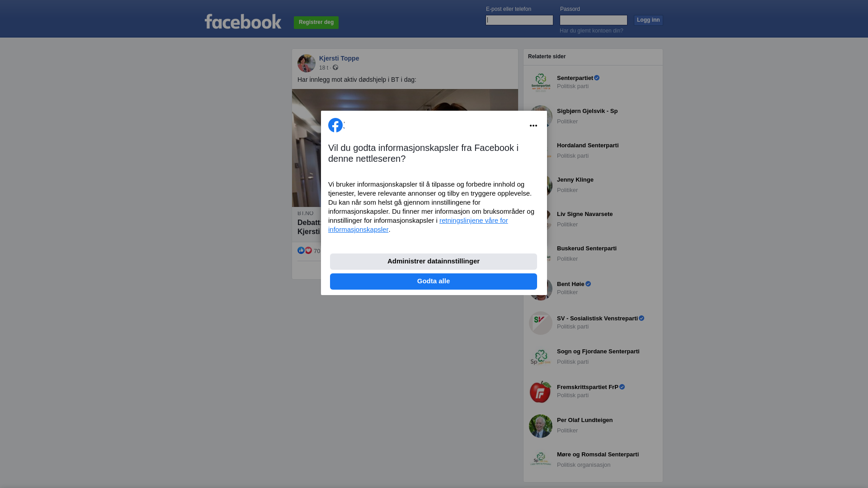Open the Fremskrittspartiet FrP apple logo

[541, 392]
